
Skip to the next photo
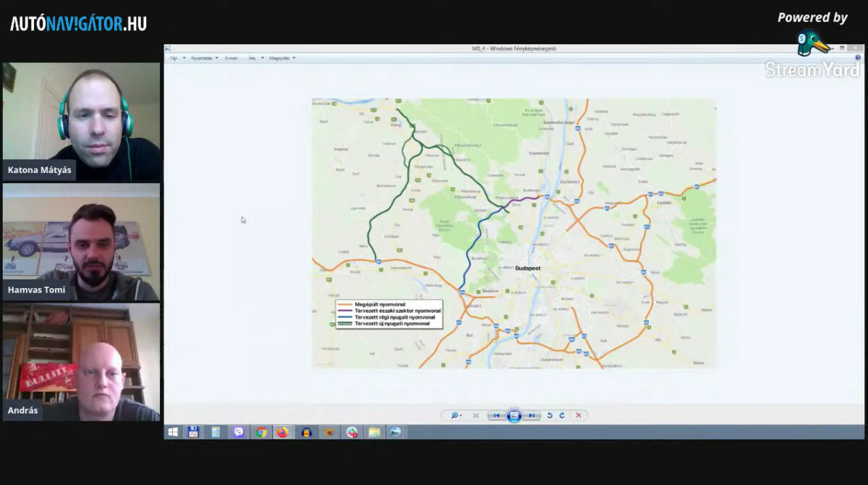(532, 416)
